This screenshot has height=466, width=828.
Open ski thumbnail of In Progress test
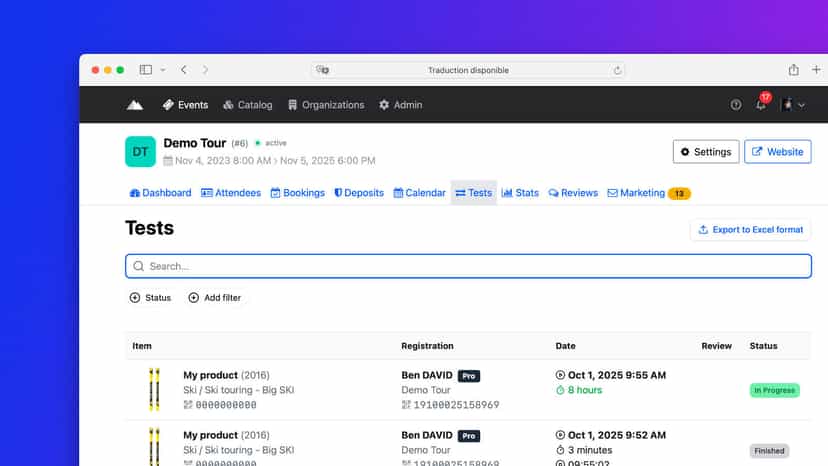tap(154, 389)
